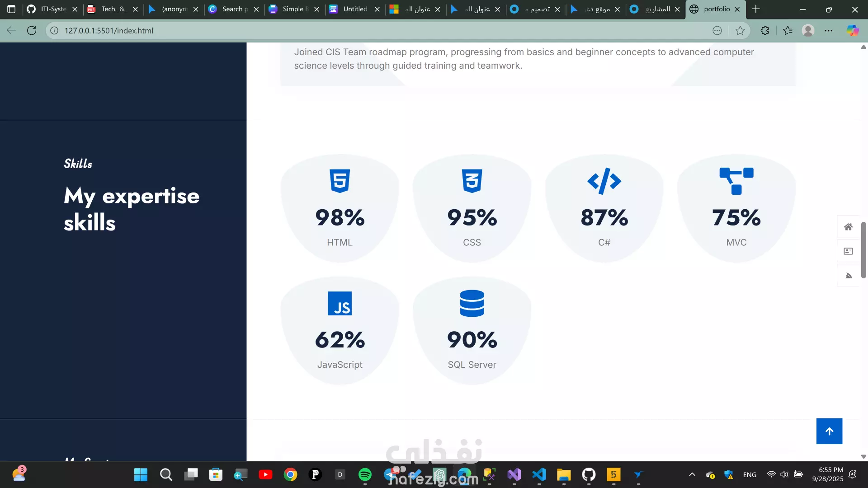Close the Untitled tab

click(x=377, y=9)
